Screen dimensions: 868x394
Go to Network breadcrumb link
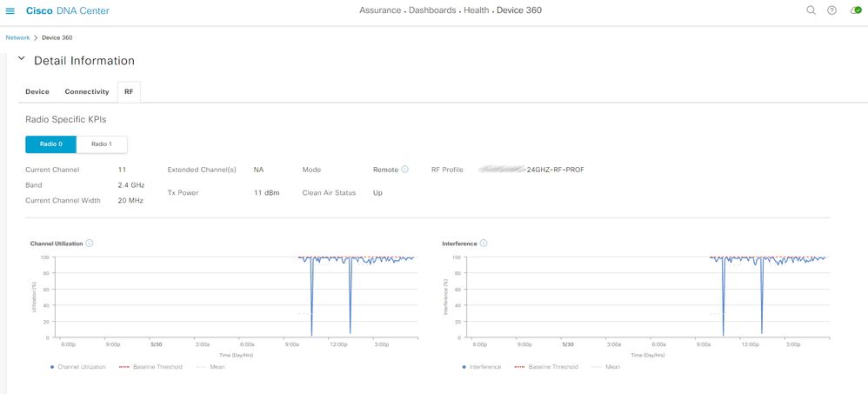coord(17,37)
